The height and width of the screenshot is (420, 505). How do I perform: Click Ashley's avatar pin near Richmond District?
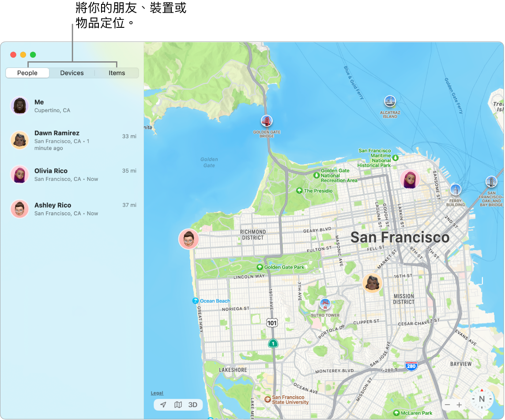pyautogui.click(x=188, y=240)
